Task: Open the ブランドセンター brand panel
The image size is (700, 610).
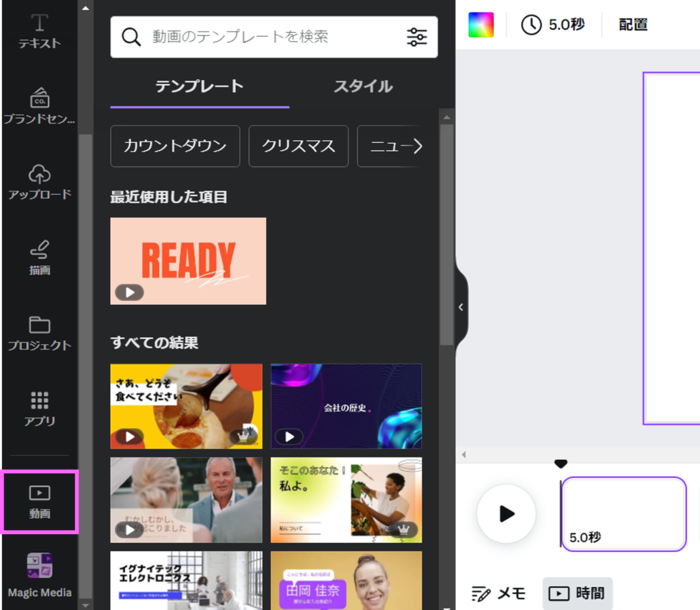Action: (x=40, y=105)
